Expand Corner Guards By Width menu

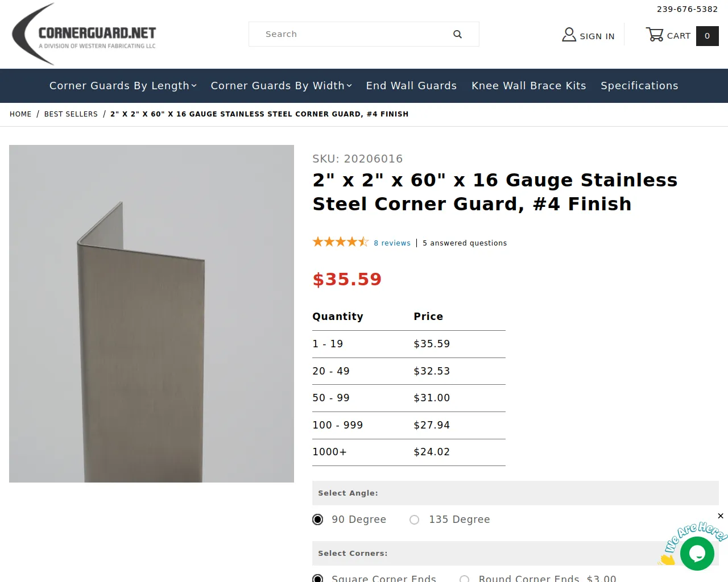281,86
